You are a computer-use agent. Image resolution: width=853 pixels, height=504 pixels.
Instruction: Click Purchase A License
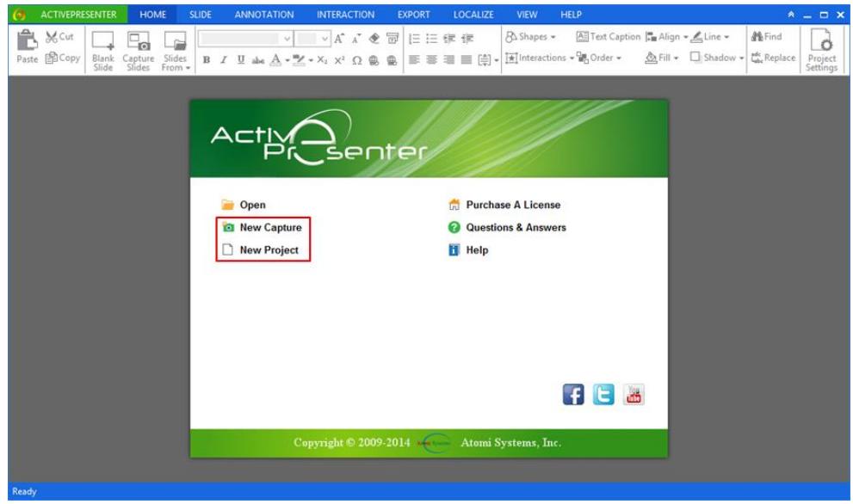pyautogui.click(x=504, y=205)
